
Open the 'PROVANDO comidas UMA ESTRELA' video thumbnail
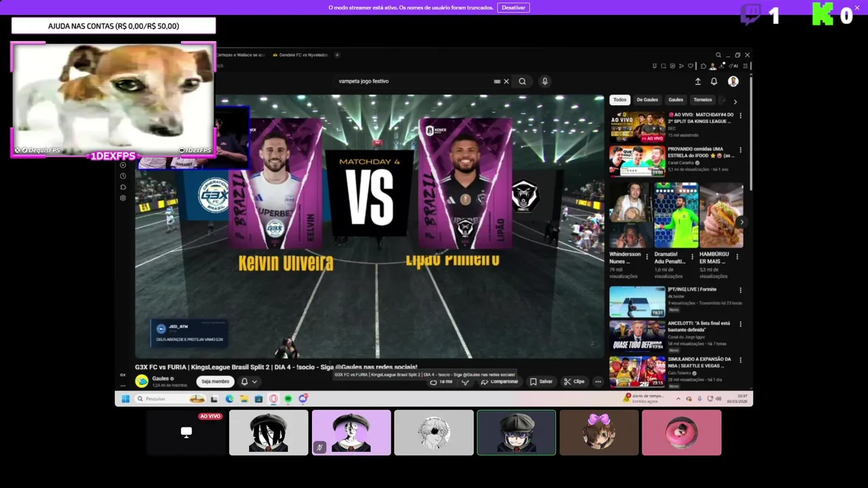click(x=637, y=161)
